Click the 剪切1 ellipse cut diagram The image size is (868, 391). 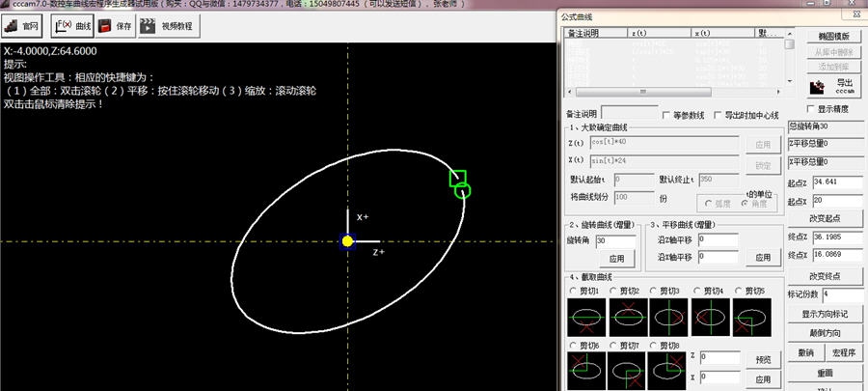pos(586,318)
